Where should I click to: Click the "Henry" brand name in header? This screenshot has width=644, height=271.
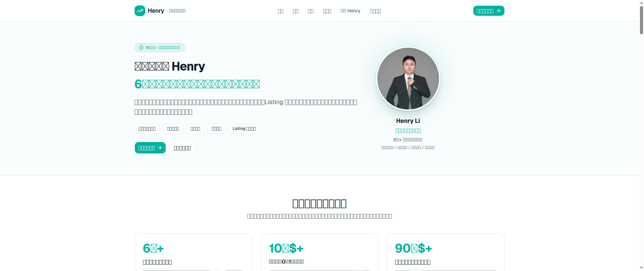tap(156, 11)
